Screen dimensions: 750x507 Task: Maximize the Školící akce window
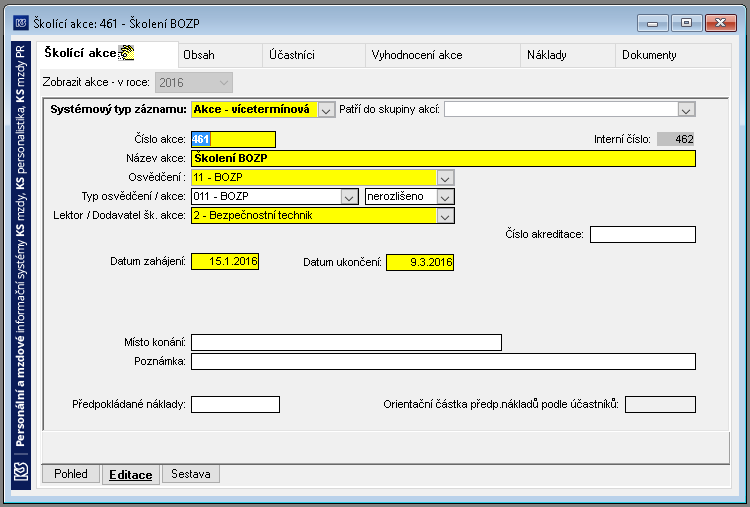(x=686, y=23)
